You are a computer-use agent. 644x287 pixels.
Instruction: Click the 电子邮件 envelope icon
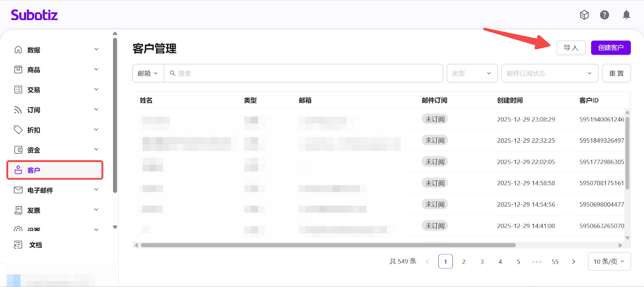[18, 190]
